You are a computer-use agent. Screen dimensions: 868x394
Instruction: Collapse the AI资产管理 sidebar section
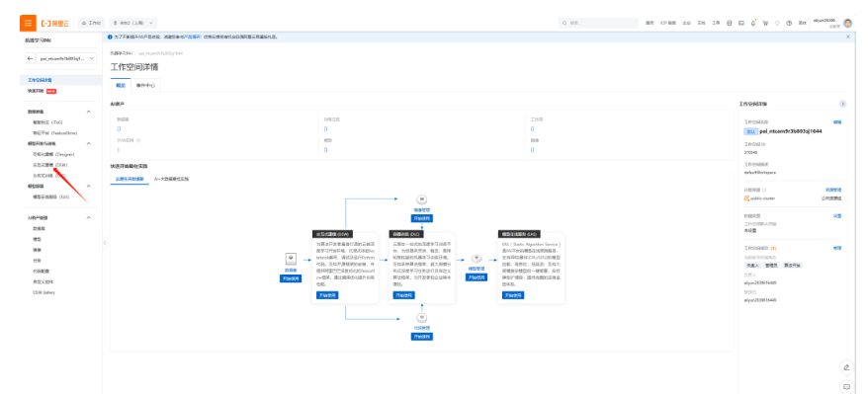(89, 217)
